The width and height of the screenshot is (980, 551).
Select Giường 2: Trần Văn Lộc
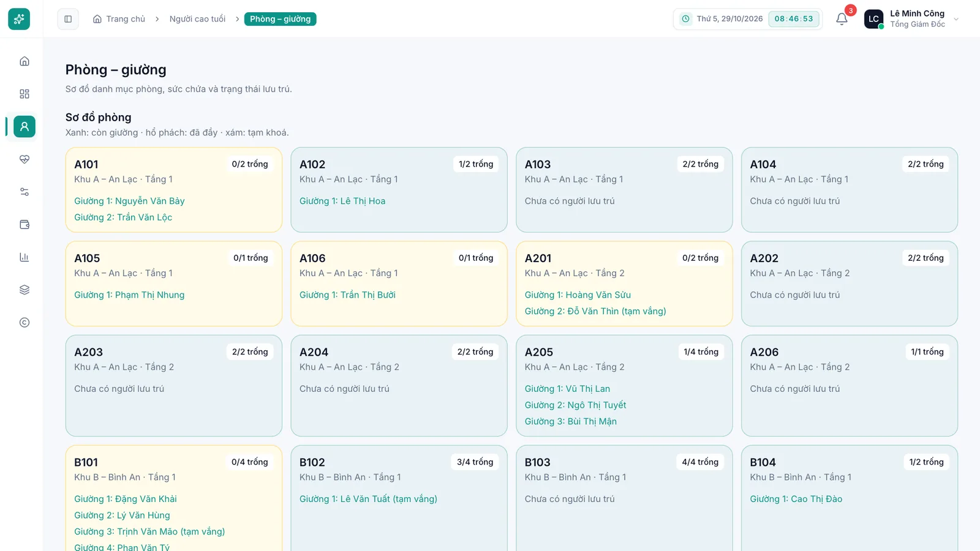[123, 217]
